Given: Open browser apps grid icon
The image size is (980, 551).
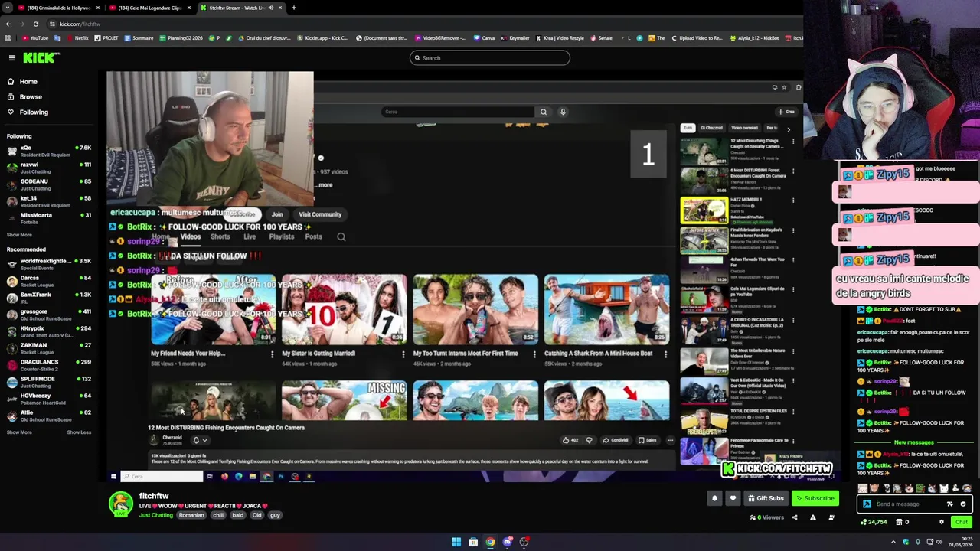Looking at the screenshot, I should click(x=8, y=38).
